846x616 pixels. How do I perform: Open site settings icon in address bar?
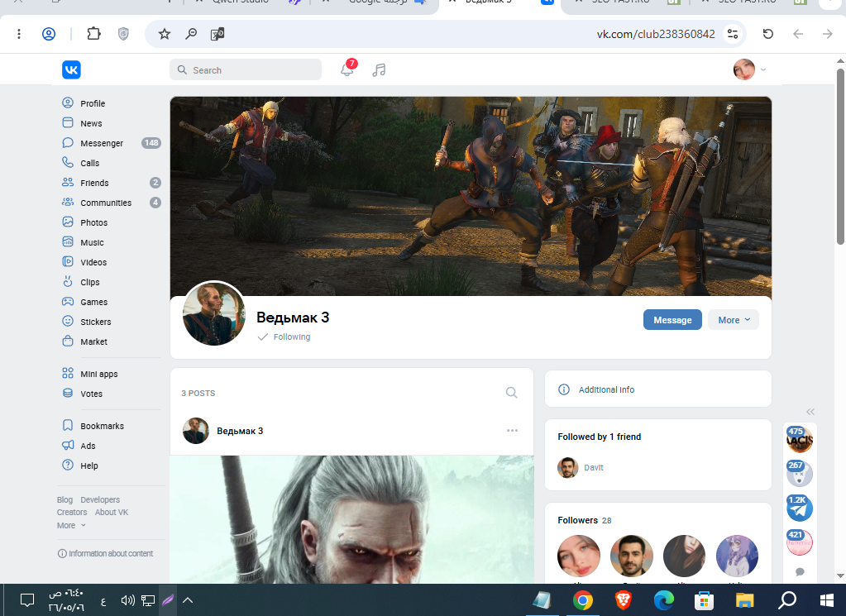click(x=733, y=34)
